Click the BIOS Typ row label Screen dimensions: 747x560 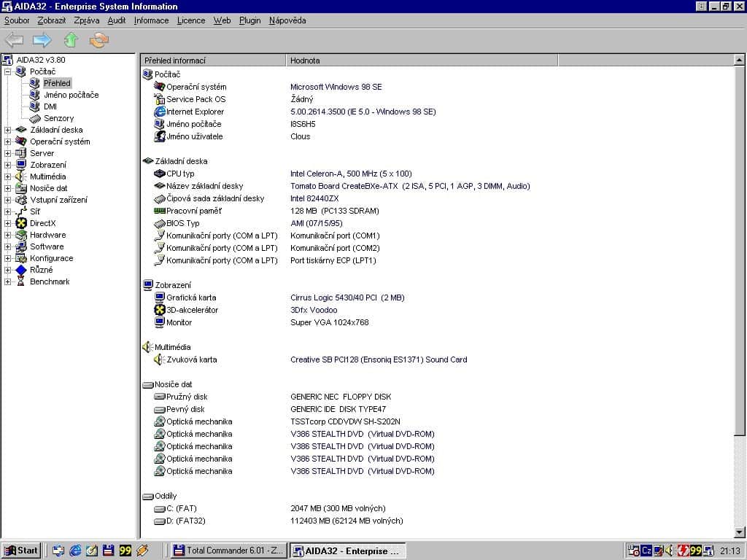tap(183, 223)
